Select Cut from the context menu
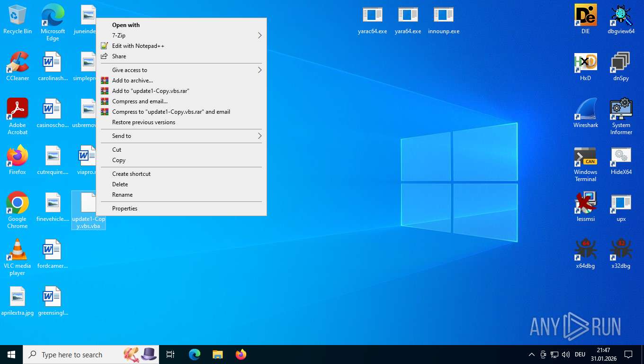Screen dimensions: 644x364 [181, 150]
